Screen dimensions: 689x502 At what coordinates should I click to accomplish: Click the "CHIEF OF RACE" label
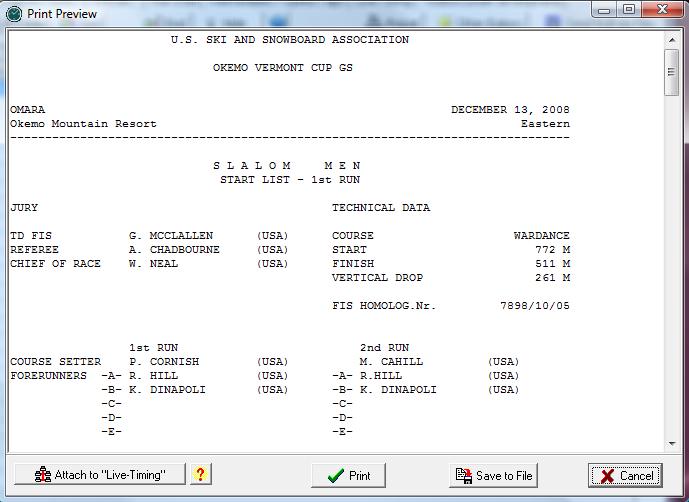click(x=55, y=264)
